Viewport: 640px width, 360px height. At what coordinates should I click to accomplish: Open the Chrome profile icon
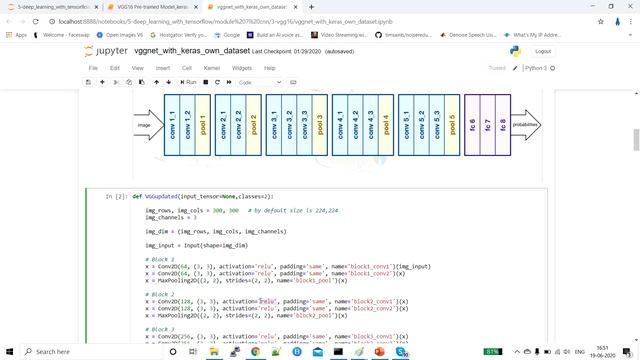pos(617,22)
